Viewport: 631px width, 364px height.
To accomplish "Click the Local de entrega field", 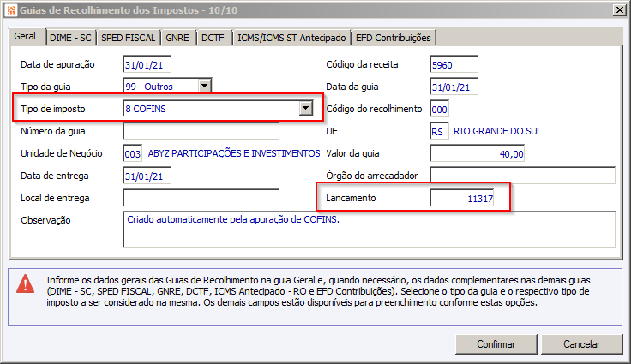I will (x=201, y=198).
